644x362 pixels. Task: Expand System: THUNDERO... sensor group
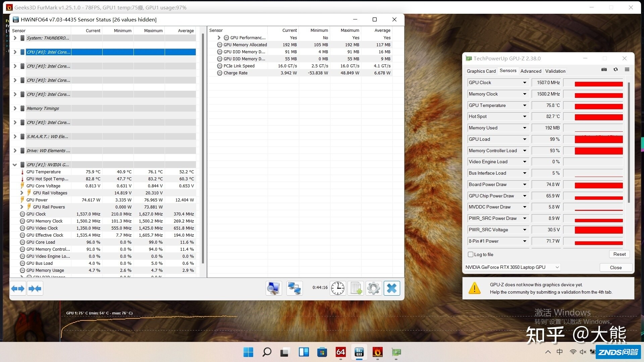15,38
